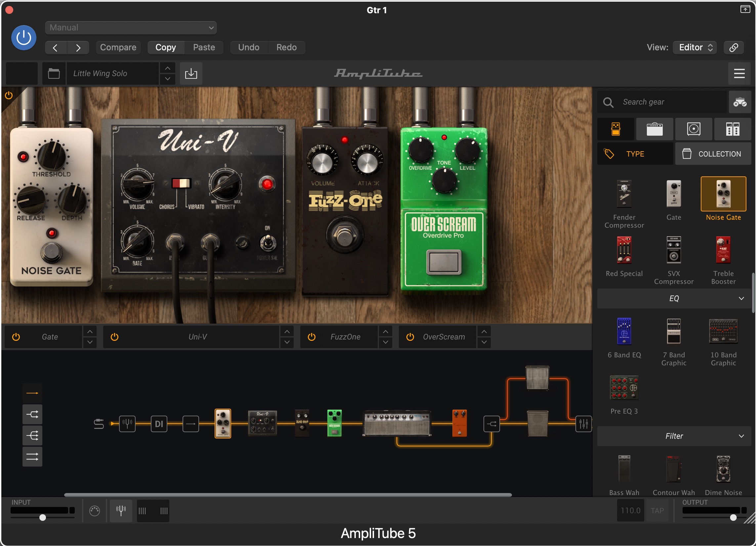This screenshot has height=546, width=756.
Task: Toggle power for the FuzzOne slot
Action: click(x=312, y=337)
